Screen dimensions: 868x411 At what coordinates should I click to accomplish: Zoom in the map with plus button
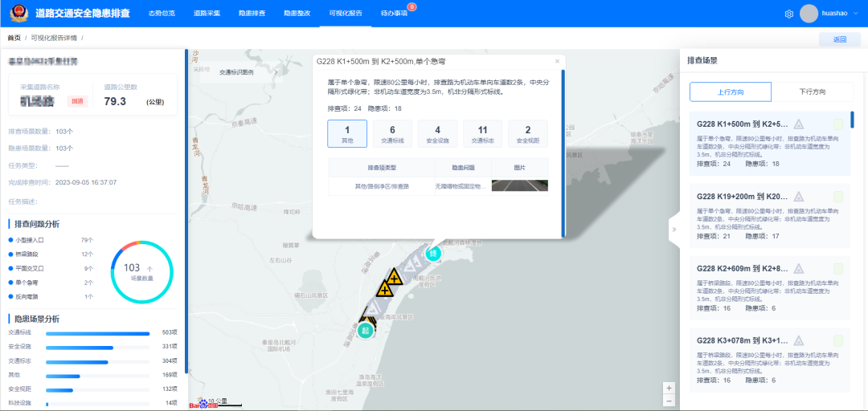669,388
